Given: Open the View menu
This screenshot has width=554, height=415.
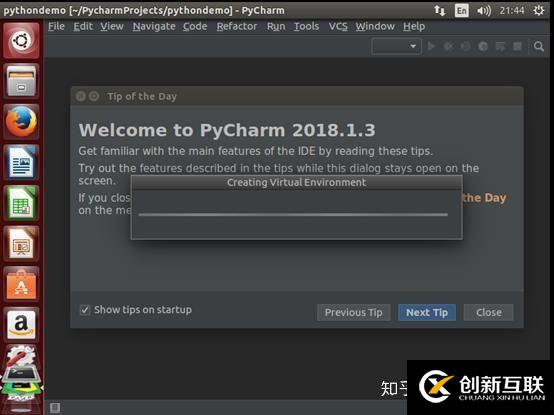Looking at the screenshot, I should point(112,26).
